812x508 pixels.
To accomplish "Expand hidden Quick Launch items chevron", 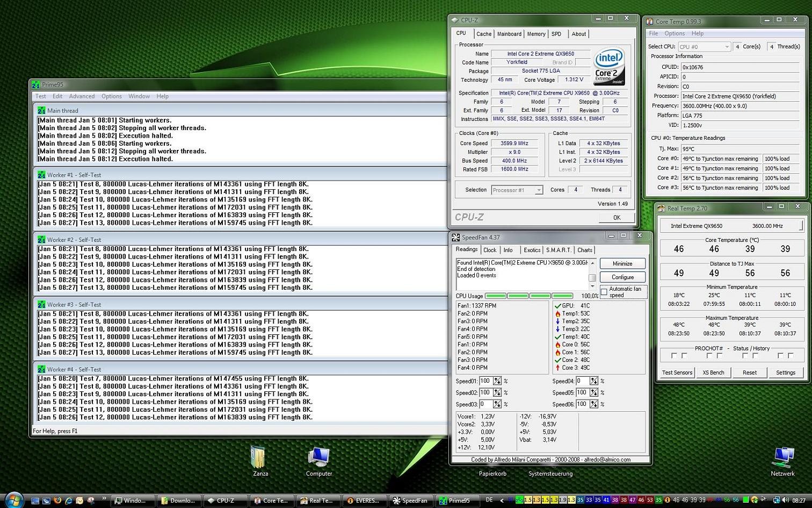I will pos(104,499).
